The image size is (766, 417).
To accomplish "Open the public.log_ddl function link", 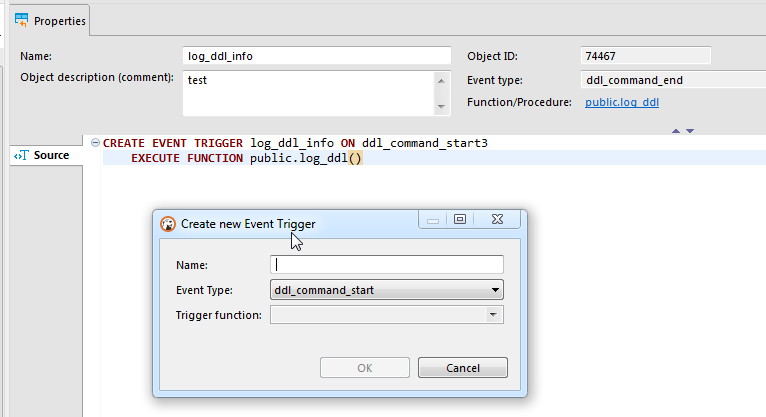I will [x=622, y=103].
